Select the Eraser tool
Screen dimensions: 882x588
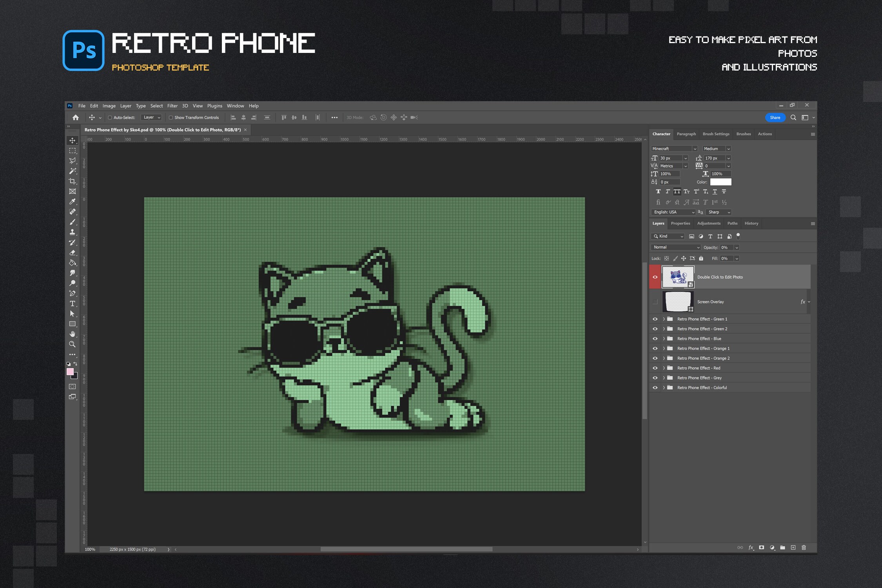tap(73, 252)
